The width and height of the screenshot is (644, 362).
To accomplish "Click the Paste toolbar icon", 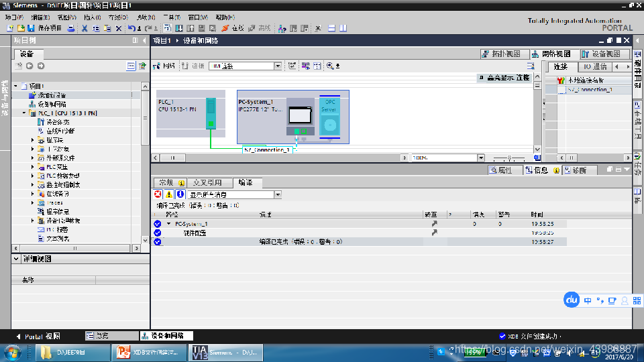I will coord(107,28).
